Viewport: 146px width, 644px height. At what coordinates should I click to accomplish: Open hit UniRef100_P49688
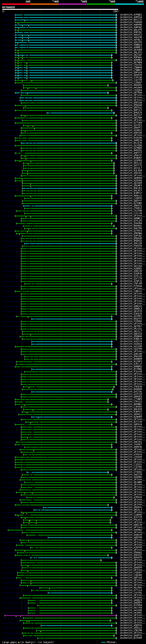click(x=131, y=22)
